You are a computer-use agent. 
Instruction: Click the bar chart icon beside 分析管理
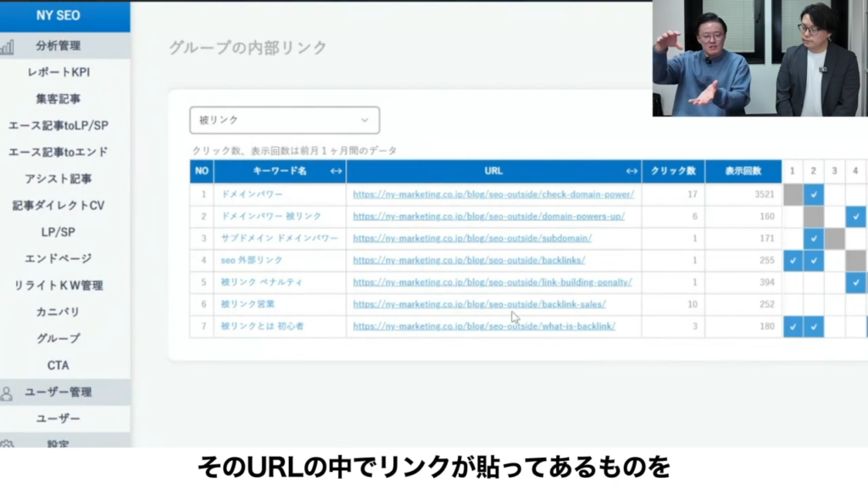[x=7, y=46]
